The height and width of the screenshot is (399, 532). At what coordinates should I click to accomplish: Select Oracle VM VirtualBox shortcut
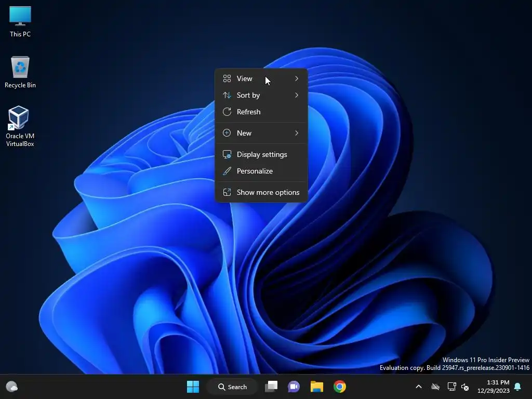pos(20,126)
